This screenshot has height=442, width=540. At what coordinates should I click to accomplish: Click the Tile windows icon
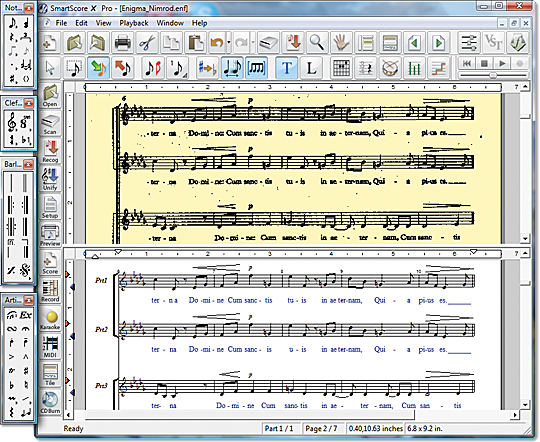[50, 374]
